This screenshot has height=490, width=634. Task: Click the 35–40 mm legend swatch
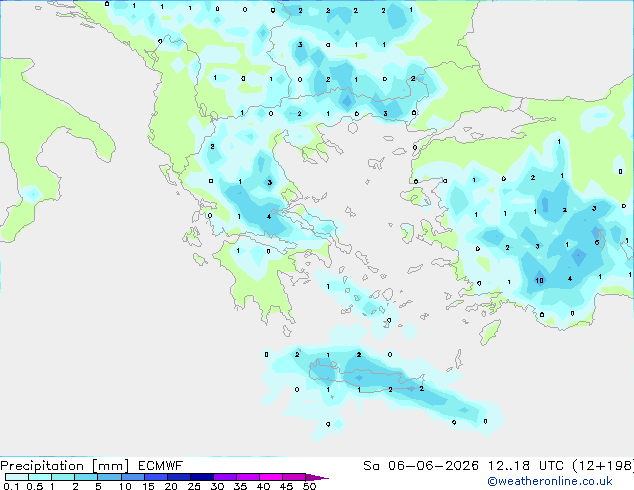[248, 477]
